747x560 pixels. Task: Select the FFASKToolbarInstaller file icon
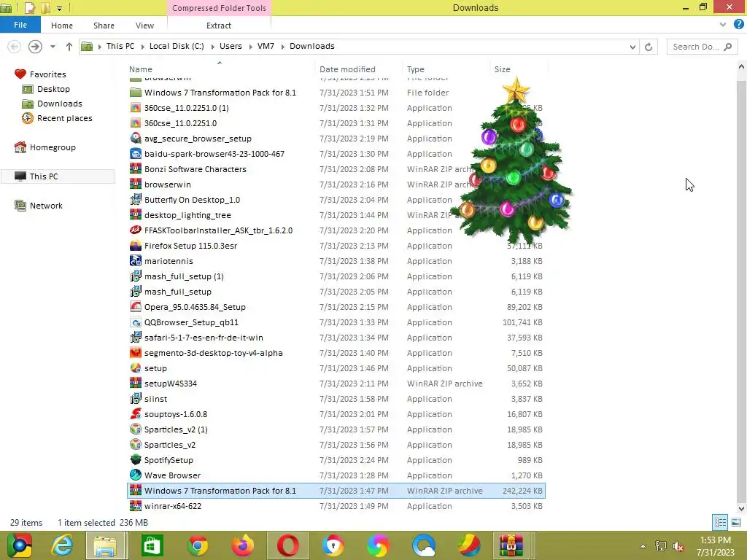coord(135,230)
